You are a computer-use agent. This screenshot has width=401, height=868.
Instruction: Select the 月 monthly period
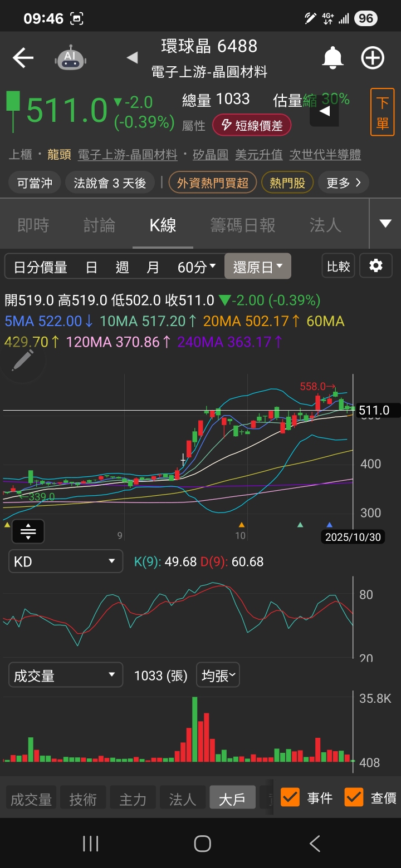click(x=153, y=267)
